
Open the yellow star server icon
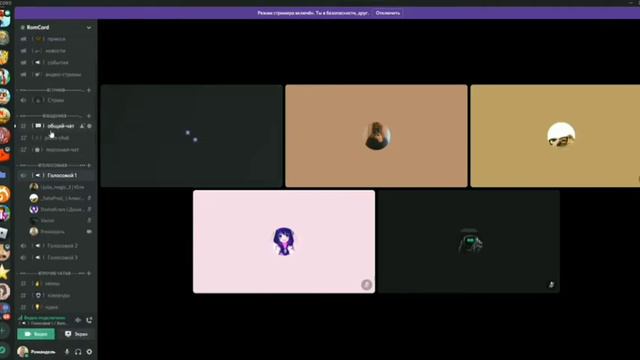click(x=4, y=272)
